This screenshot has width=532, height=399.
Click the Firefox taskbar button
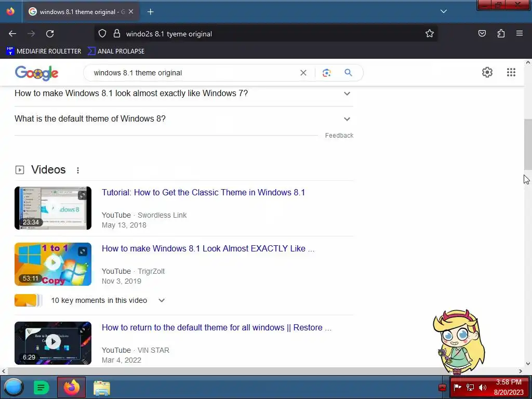point(71,387)
